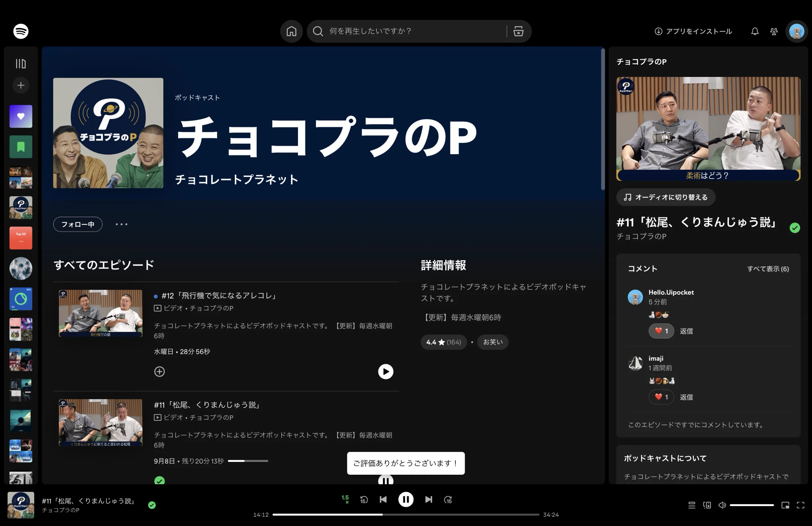Play episode #12 飛行機で気になるアレコレ
Image resolution: width=812 pixels, height=526 pixels.
[x=386, y=371]
